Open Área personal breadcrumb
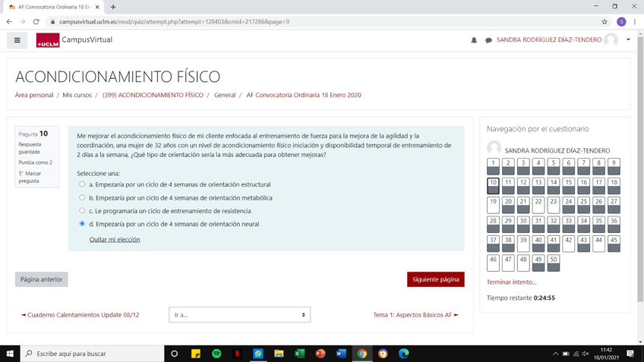Image resolution: width=644 pixels, height=362 pixels. pos(34,95)
